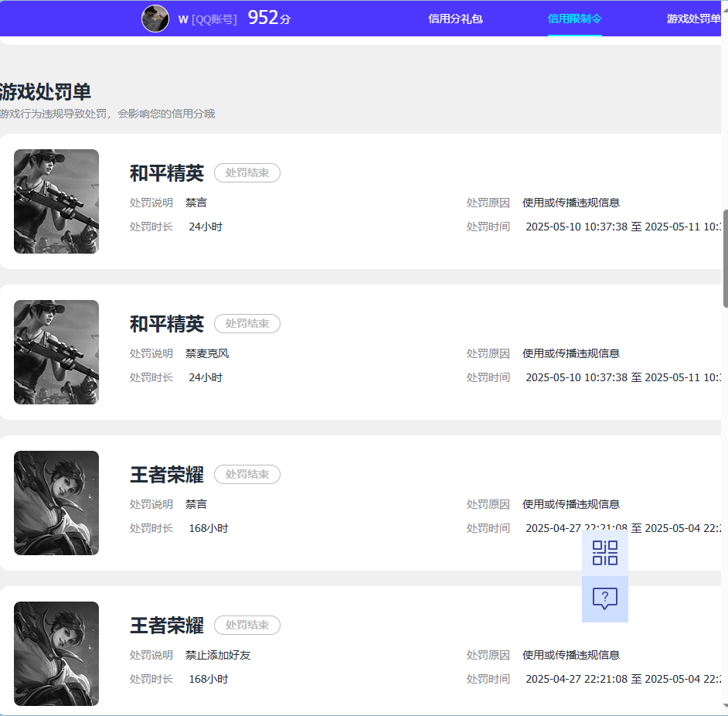Click the 和平精英 thumbnail of the 禁麦克风 record
Image resolution: width=728 pixels, height=716 pixels.
[56, 352]
